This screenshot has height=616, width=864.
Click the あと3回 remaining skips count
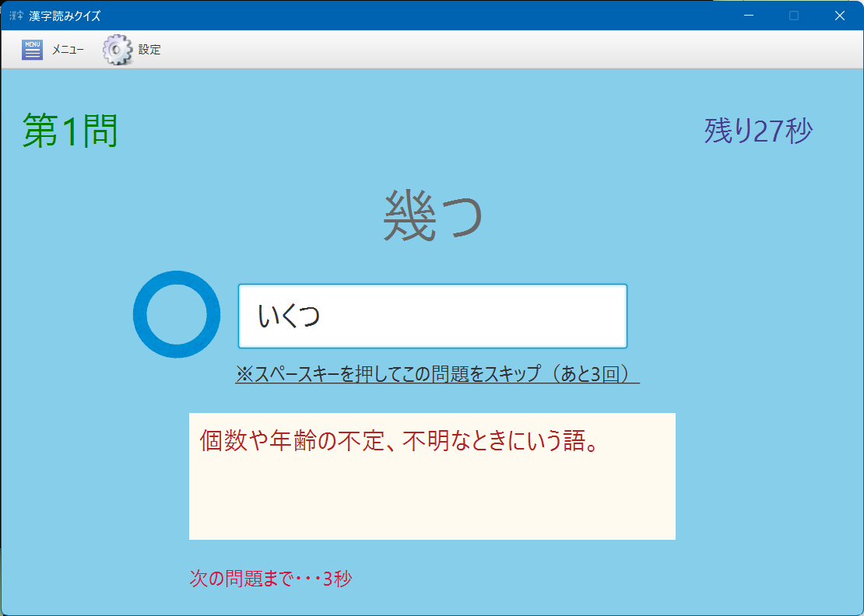click(595, 374)
